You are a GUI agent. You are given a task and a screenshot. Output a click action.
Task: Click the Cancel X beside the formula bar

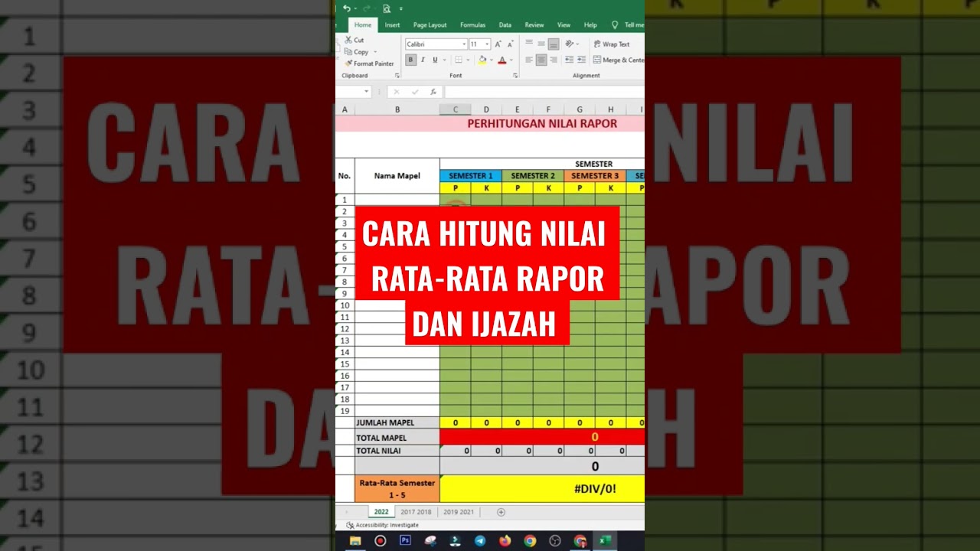click(x=397, y=92)
